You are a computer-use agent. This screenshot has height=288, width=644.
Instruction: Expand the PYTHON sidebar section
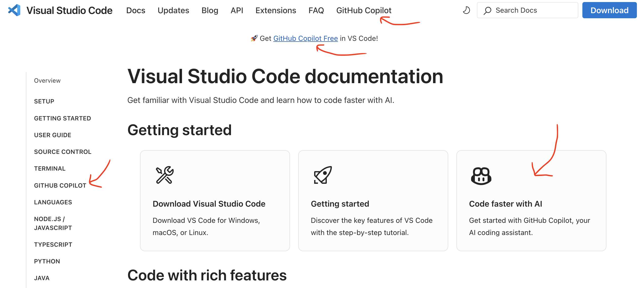[47, 261]
